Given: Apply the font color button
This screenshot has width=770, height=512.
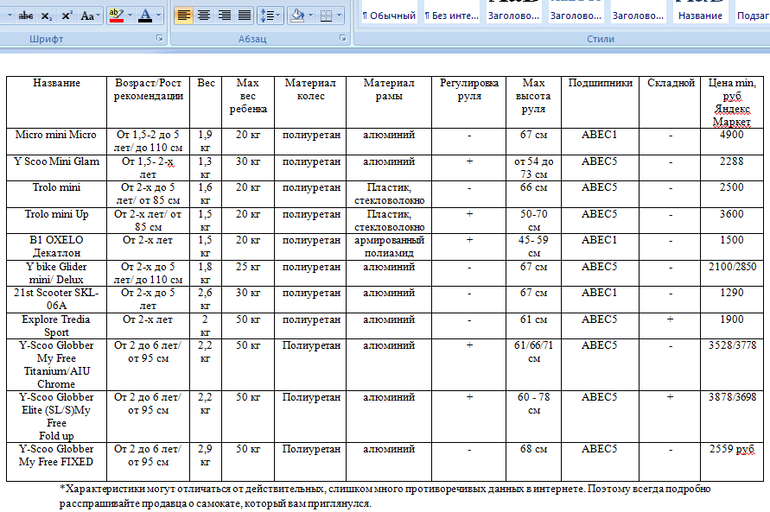Looking at the screenshot, I should pos(145,16).
